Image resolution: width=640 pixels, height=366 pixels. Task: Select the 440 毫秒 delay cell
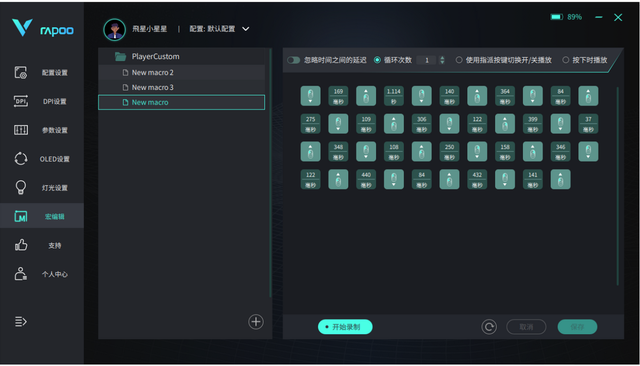[x=366, y=179]
